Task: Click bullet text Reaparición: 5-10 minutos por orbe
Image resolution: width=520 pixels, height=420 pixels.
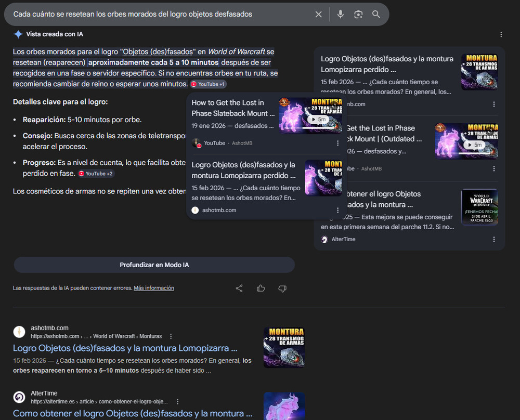Action: [82, 120]
